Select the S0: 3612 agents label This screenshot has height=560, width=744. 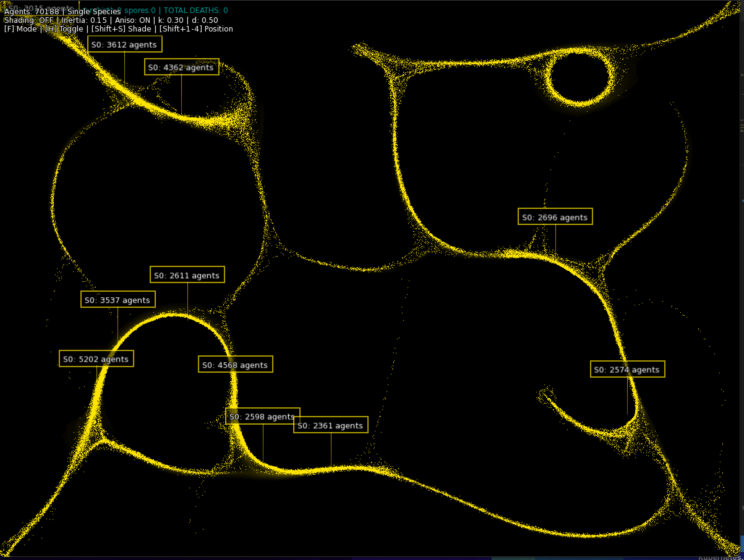[x=125, y=44]
